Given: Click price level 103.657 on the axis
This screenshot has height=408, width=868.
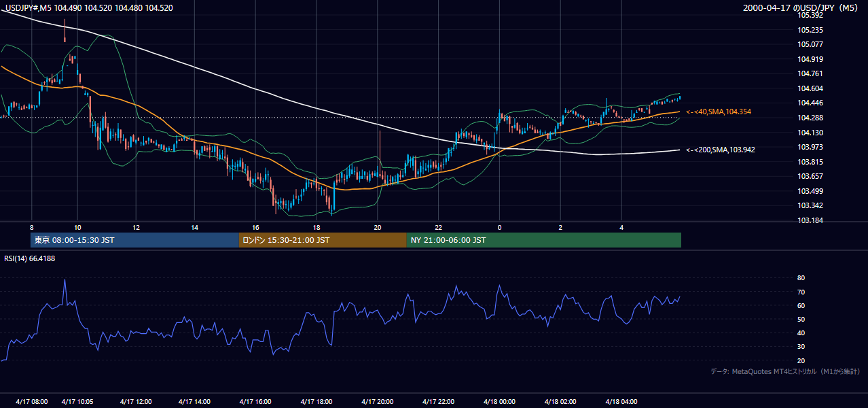Looking at the screenshot, I should 810,176.
